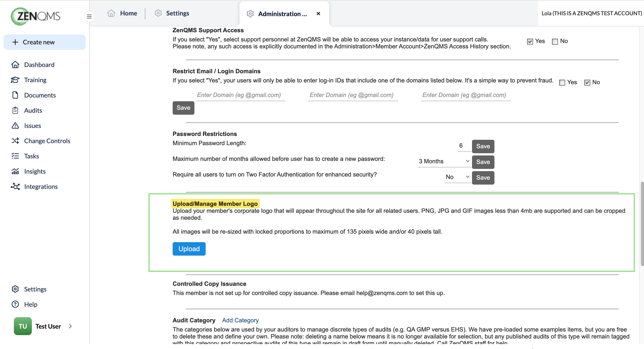Open Change Controls in the sidebar
644x349 pixels.
[47, 141]
